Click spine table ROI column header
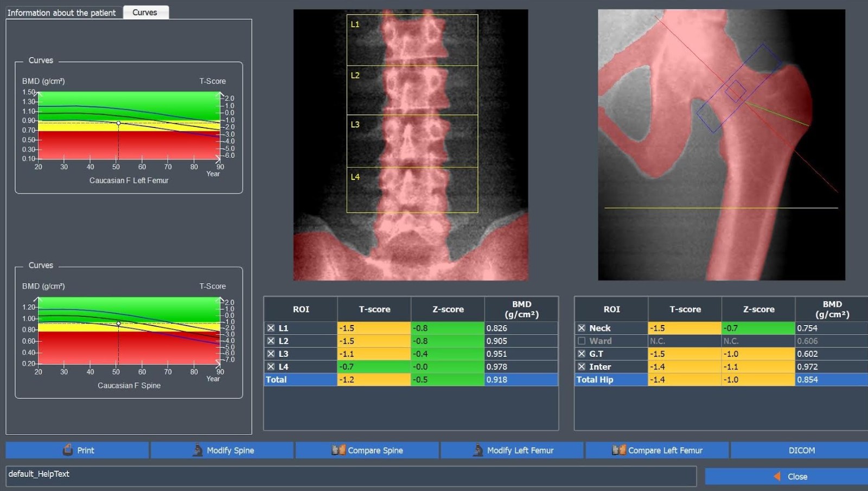Screen dimensions: 868x491 [x=301, y=309]
